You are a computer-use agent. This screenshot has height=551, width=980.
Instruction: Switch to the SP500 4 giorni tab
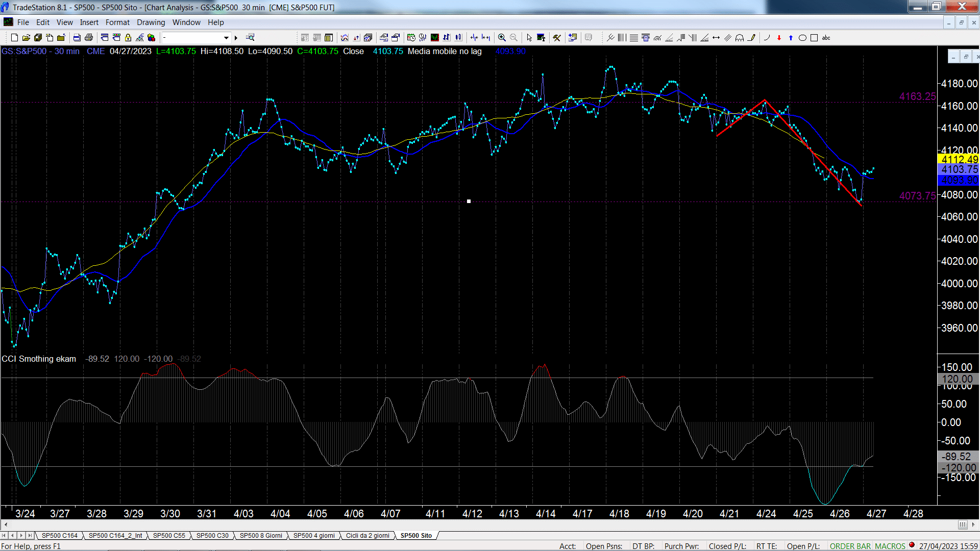(x=314, y=536)
